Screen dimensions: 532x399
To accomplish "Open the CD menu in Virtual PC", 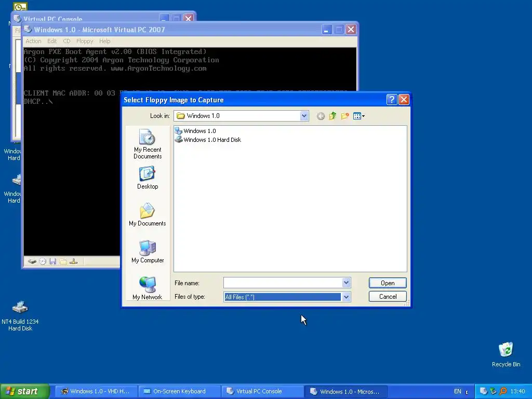I will [x=66, y=41].
